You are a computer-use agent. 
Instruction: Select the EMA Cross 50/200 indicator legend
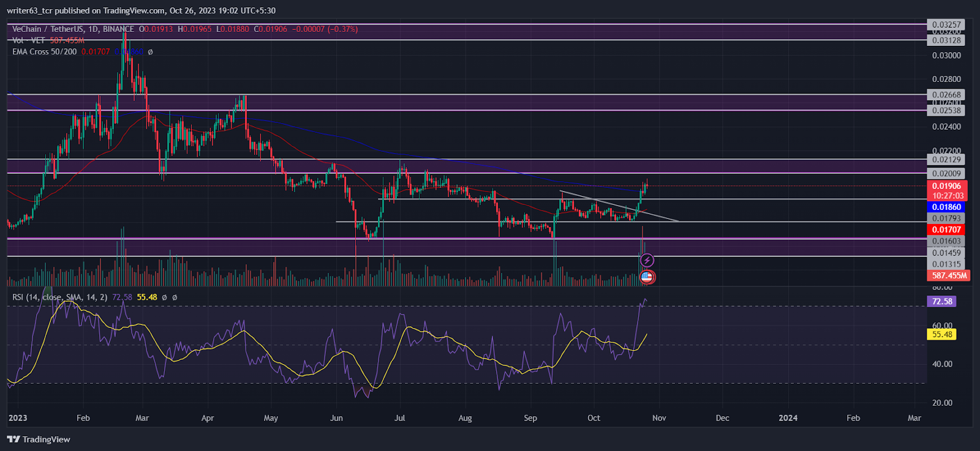[x=44, y=52]
